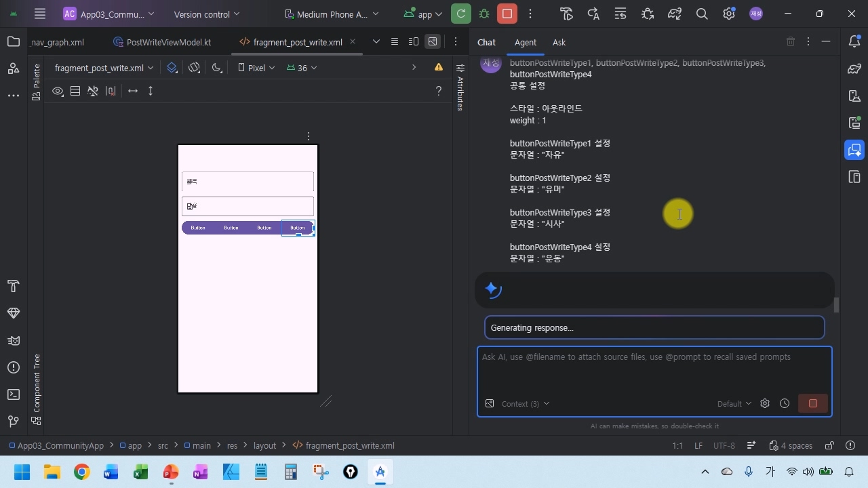Viewport: 868px width, 488px height.
Task: Toggle the Palette side panel
Action: pos(37,82)
